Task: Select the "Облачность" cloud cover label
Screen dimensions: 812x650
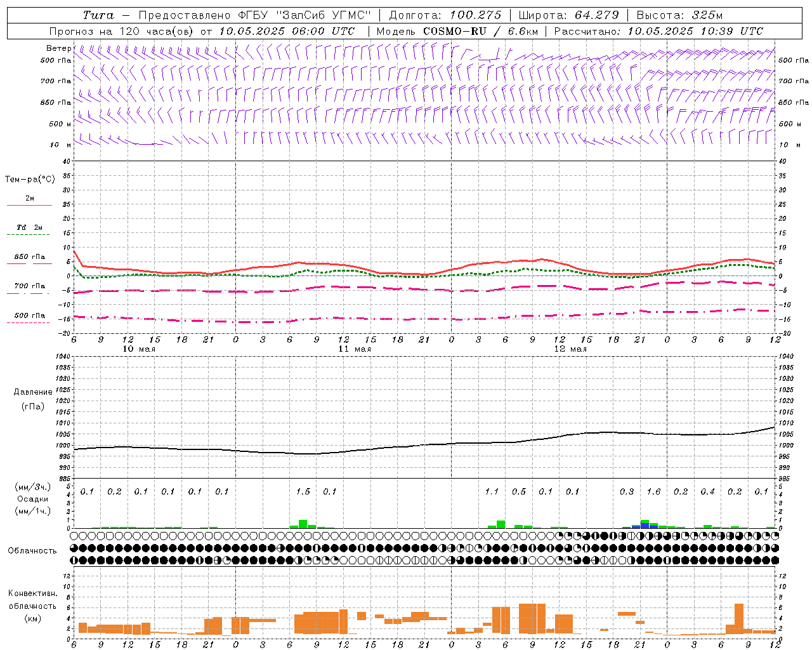Action: pyautogui.click(x=32, y=551)
